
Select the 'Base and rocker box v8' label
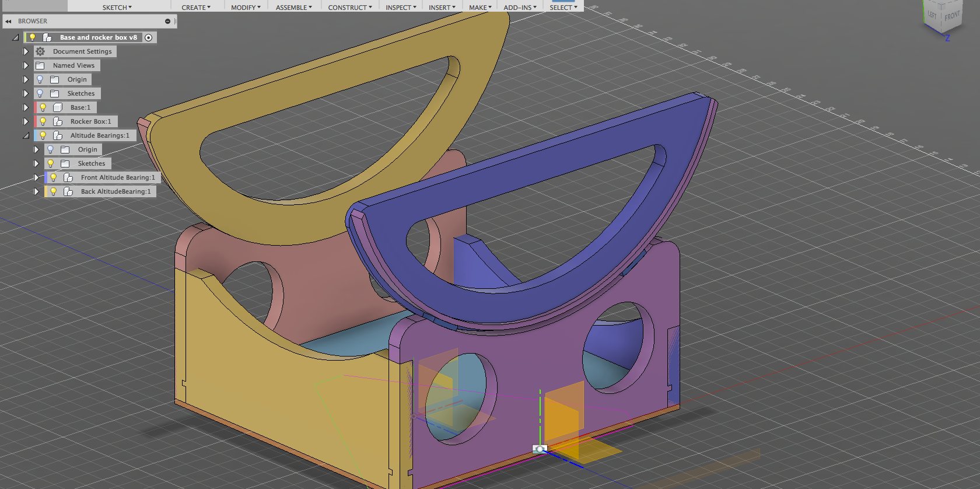click(99, 37)
